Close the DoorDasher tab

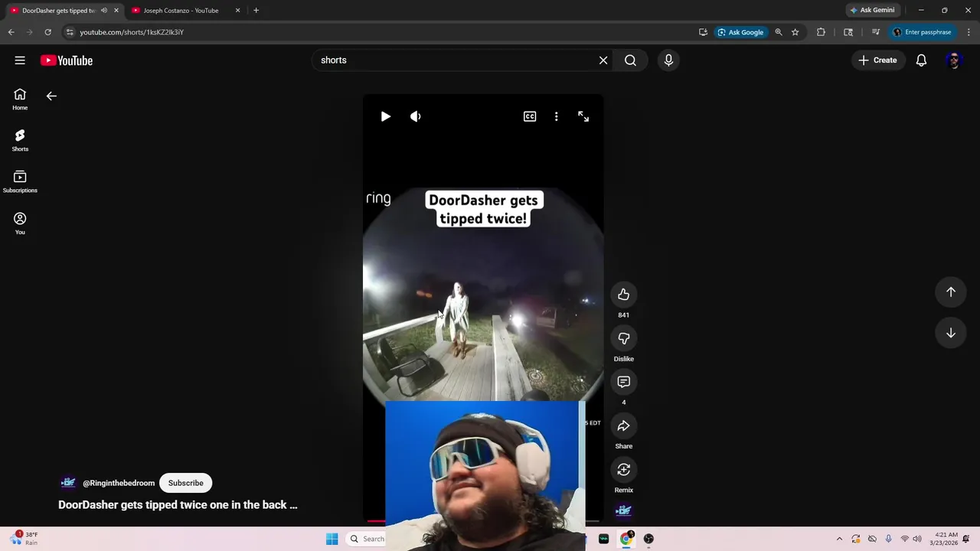pos(116,11)
